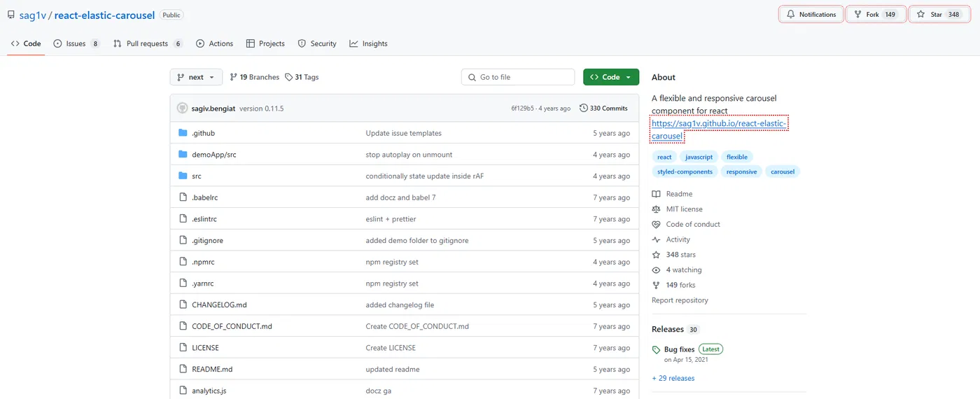Open the sag1v owner link
The height and width of the screenshot is (399, 980).
pos(32,15)
